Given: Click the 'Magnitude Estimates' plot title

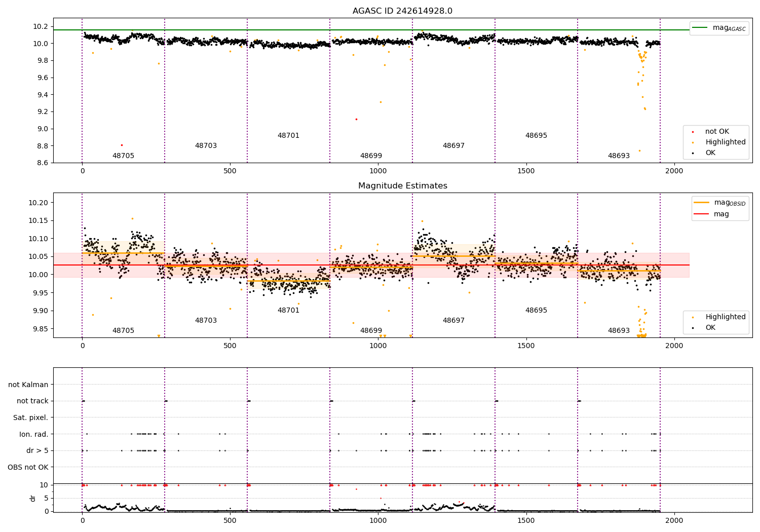Looking at the screenshot, I should click(x=402, y=185).
